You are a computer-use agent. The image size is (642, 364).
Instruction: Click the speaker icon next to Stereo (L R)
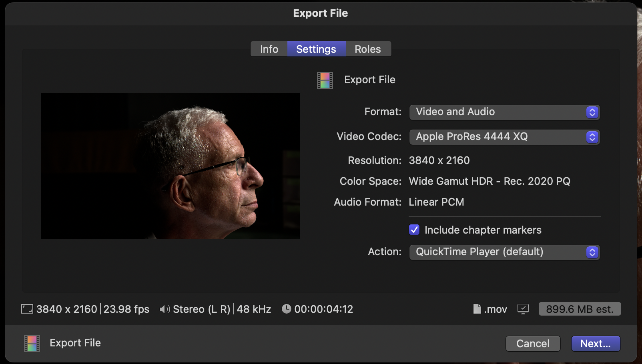[x=165, y=309]
